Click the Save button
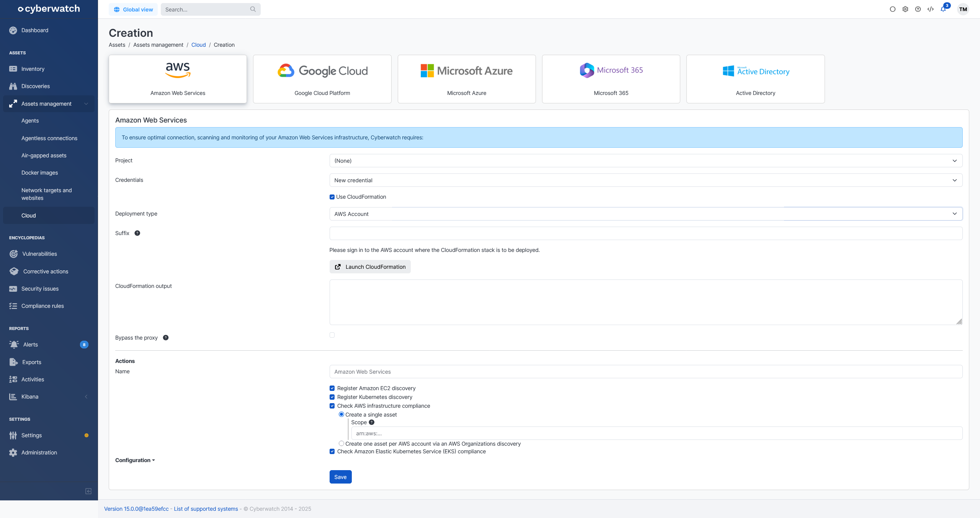This screenshot has height=518, width=980. pyautogui.click(x=340, y=477)
